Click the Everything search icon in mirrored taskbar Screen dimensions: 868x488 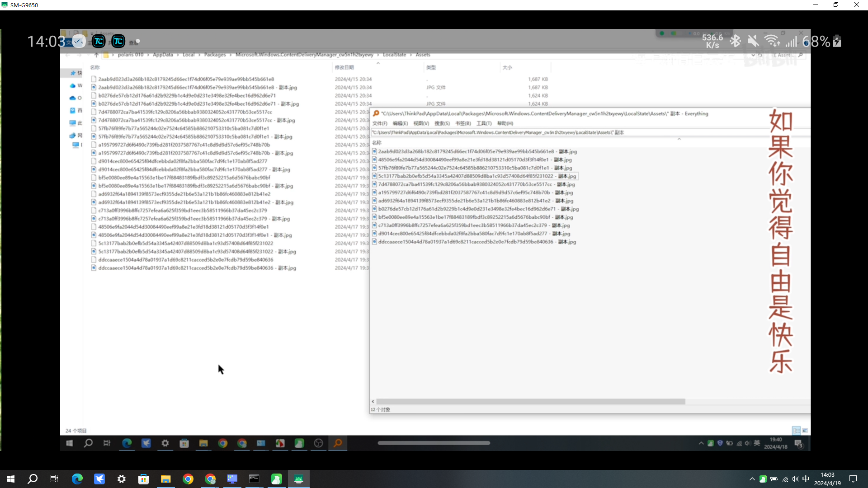(x=338, y=443)
